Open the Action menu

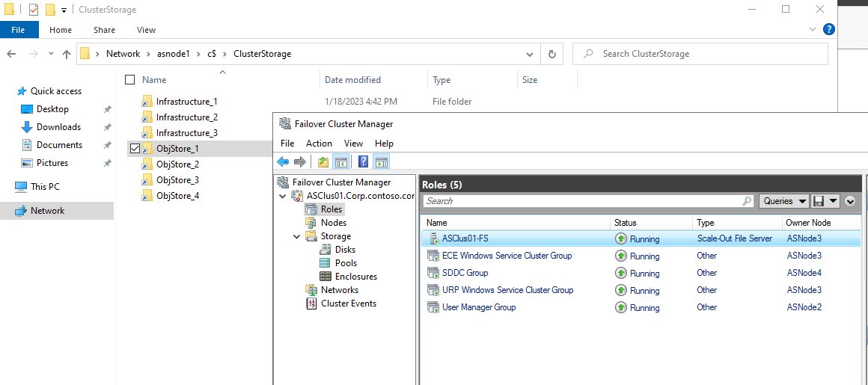pos(319,144)
